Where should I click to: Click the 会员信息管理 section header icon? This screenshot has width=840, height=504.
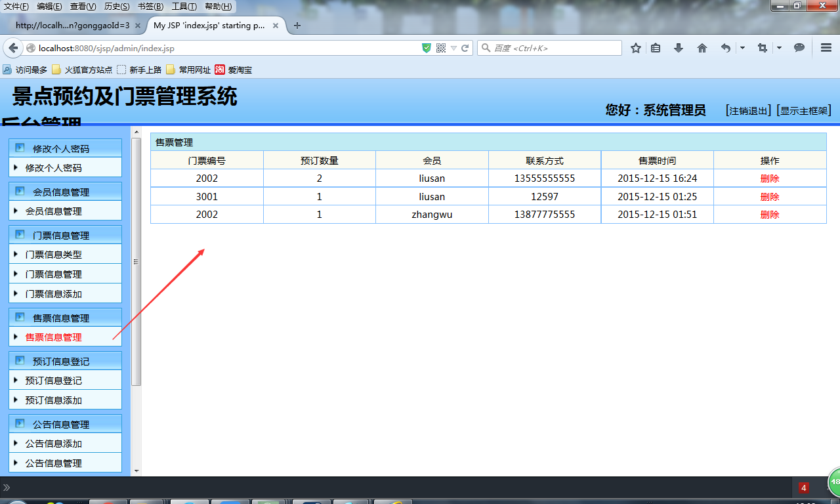(20, 192)
